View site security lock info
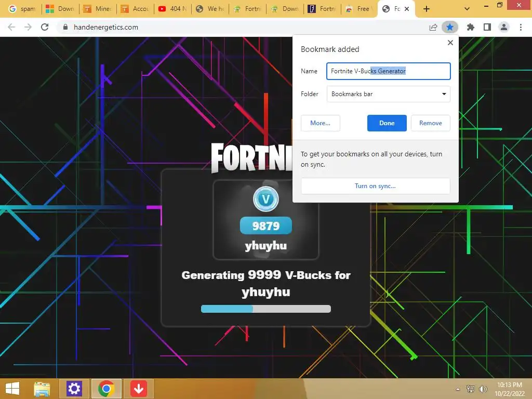Image resolution: width=532 pixels, height=399 pixels. [65, 27]
